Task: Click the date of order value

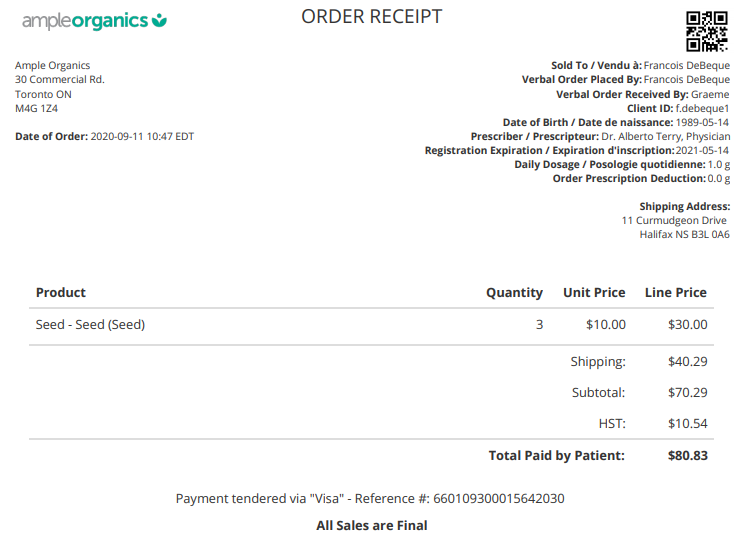Action: (x=142, y=137)
